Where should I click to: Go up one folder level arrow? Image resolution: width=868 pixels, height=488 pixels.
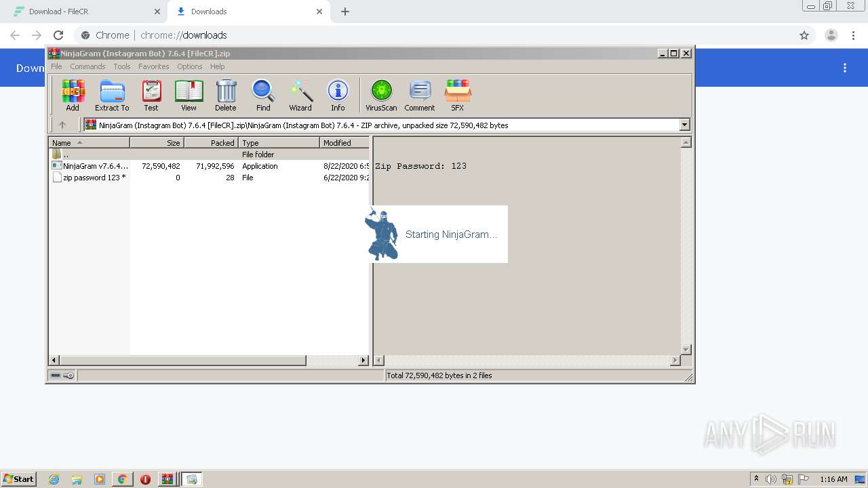pyautogui.click(x=62, y=125)
